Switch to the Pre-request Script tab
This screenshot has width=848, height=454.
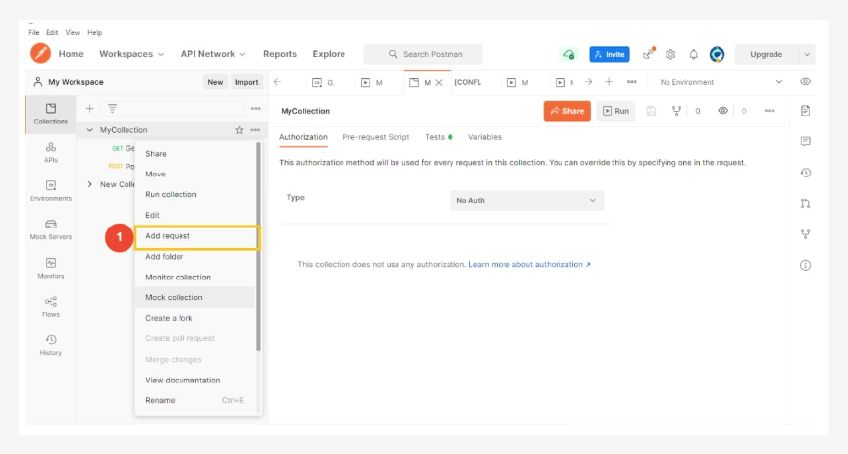[376, 137]
